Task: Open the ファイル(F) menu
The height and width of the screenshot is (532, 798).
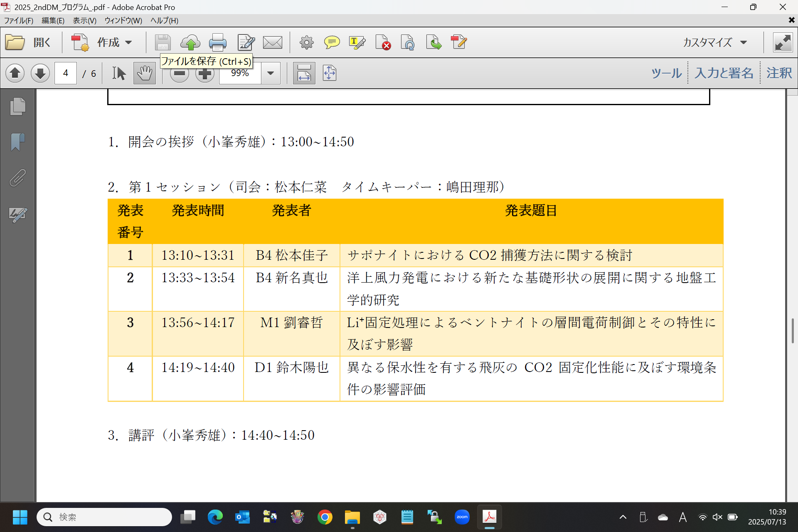Action: tap(18, 20)
